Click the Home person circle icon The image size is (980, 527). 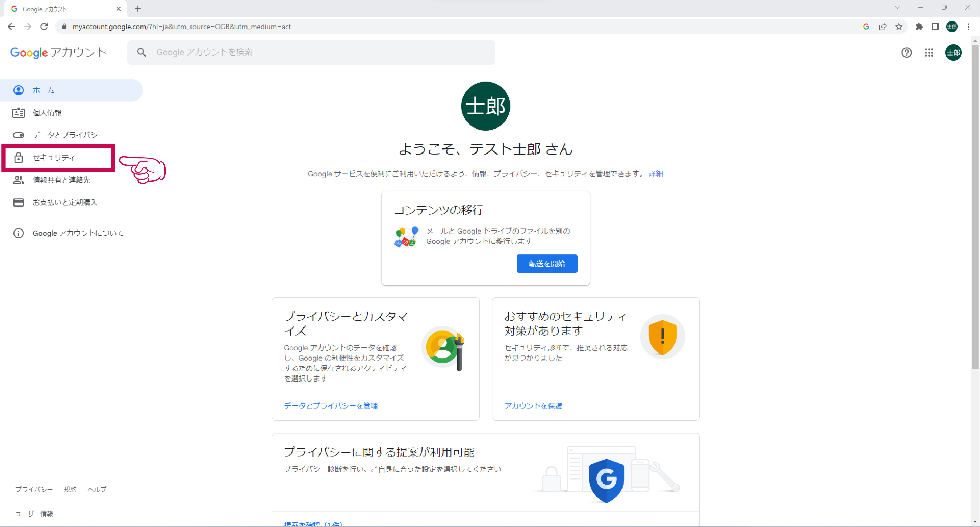point(18,90)
